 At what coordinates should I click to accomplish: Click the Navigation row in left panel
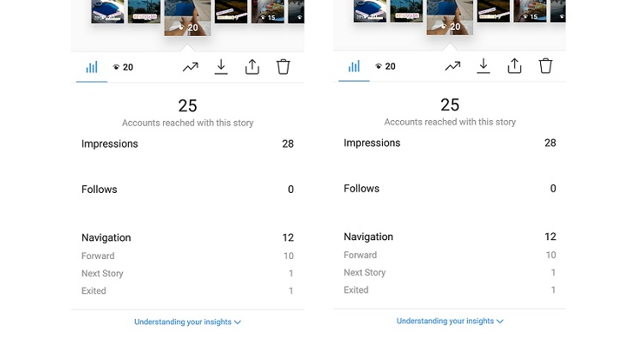(187, 238)
